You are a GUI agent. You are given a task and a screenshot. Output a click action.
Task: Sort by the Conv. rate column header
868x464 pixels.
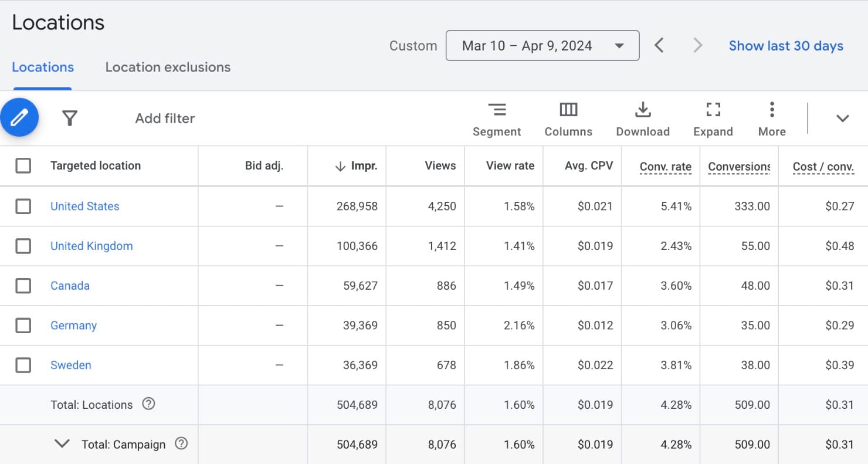coord(665,166)
